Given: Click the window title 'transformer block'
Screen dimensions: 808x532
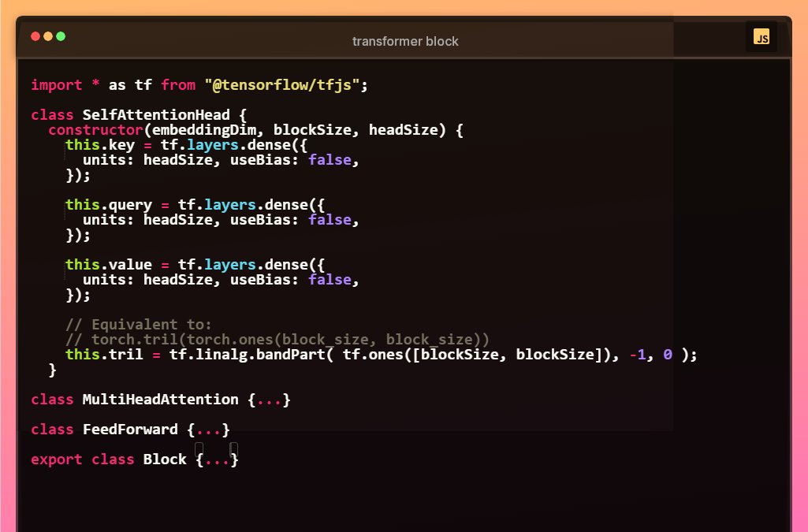Looking at the screenshot, I should click(405, 41).
